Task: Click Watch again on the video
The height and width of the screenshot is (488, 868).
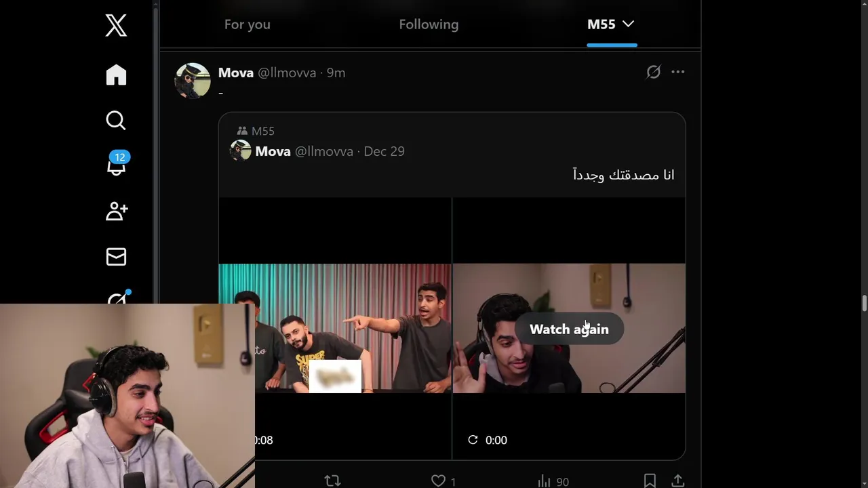Action: [x=569, y=329]
